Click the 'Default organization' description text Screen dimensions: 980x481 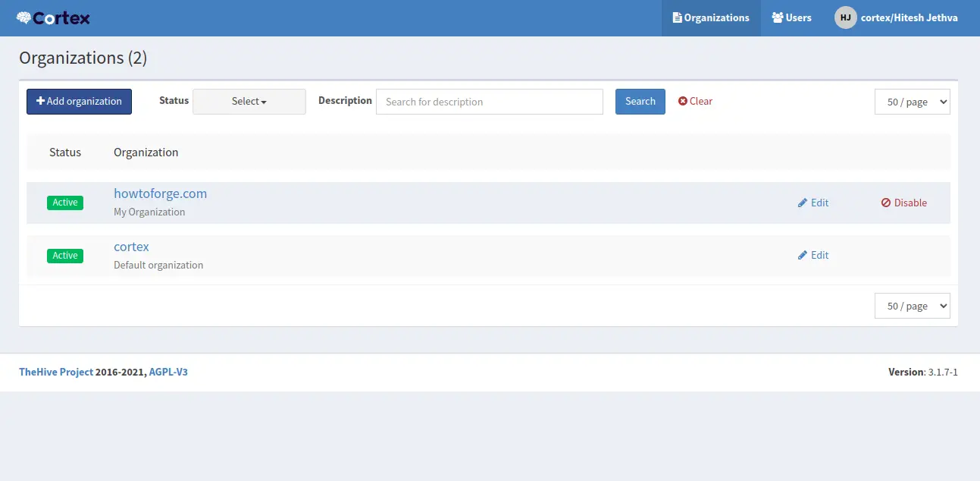(158, 265)
